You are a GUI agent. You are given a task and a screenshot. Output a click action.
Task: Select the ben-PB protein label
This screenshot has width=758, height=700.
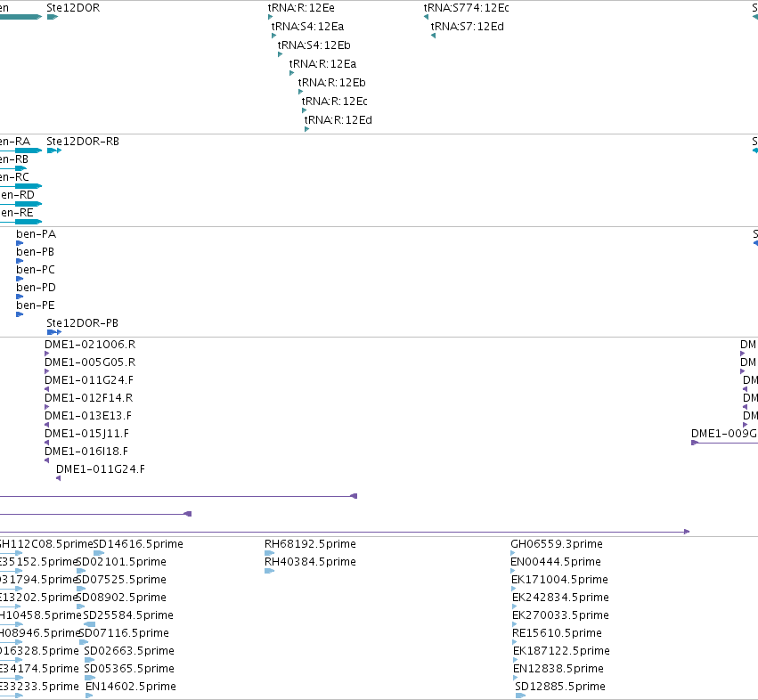(x=35, y=252)
